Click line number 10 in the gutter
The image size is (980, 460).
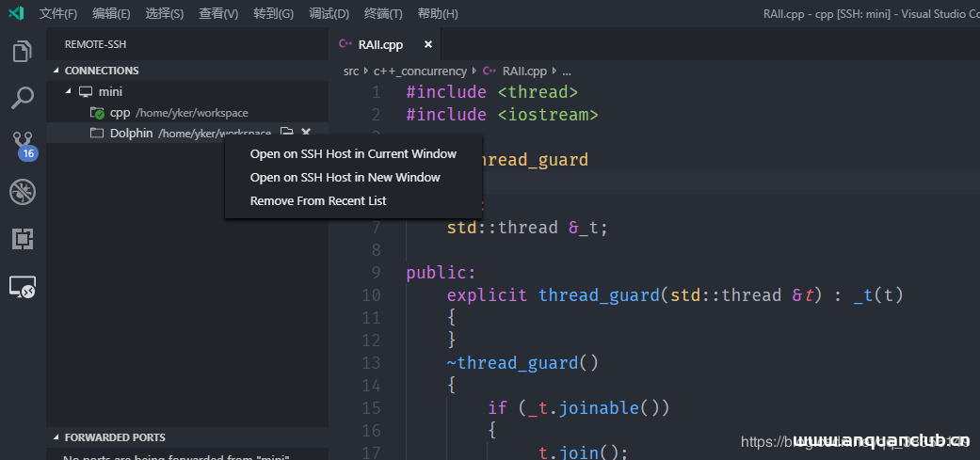(x=371, y=294)
